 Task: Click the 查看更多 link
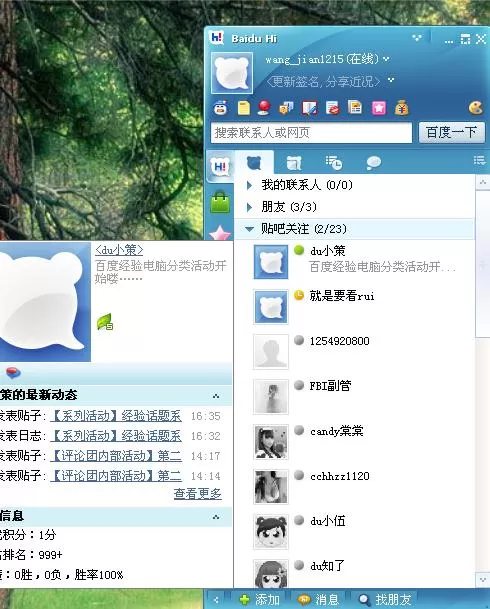(x=198, y=494)
